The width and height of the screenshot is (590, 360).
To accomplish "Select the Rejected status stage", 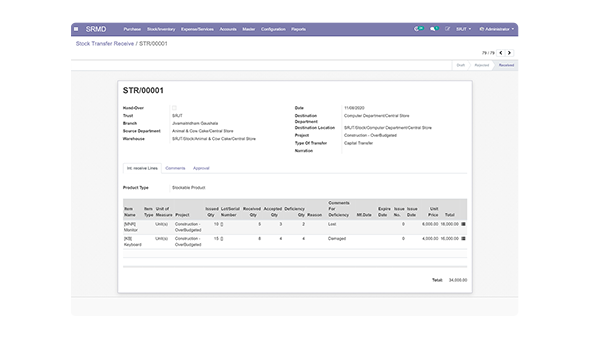I will point(482,65).
